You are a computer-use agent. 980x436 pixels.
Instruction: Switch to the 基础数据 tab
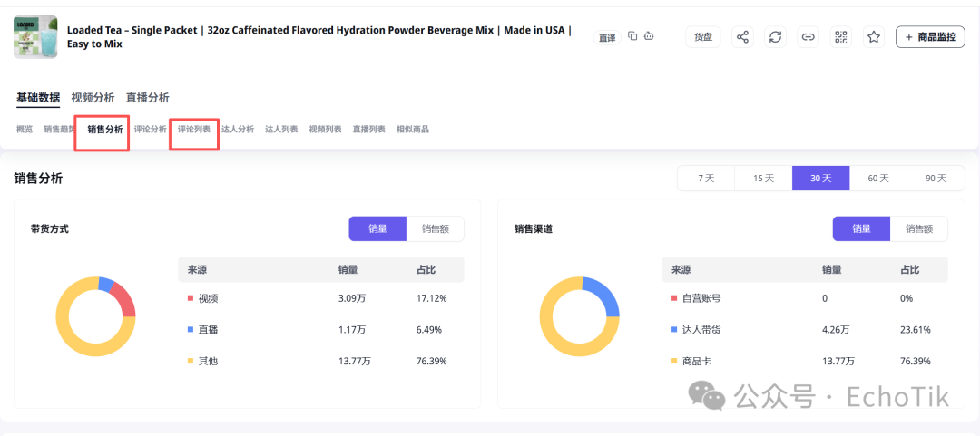click(x=38, y=98)
